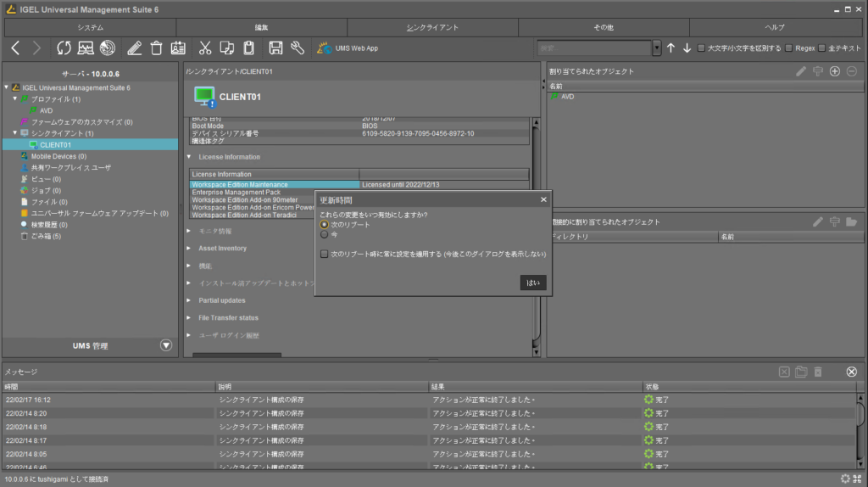
Task: Toggle the Regex checkbox
Action: pos(789,48)
